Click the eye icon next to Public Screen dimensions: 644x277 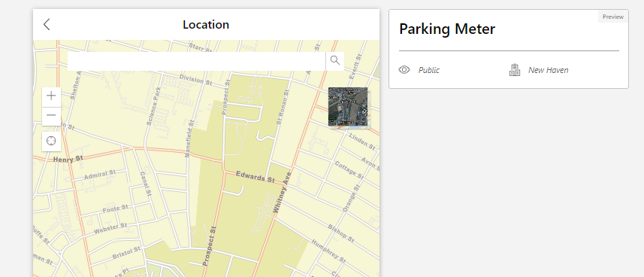click(x=404, y=70)
